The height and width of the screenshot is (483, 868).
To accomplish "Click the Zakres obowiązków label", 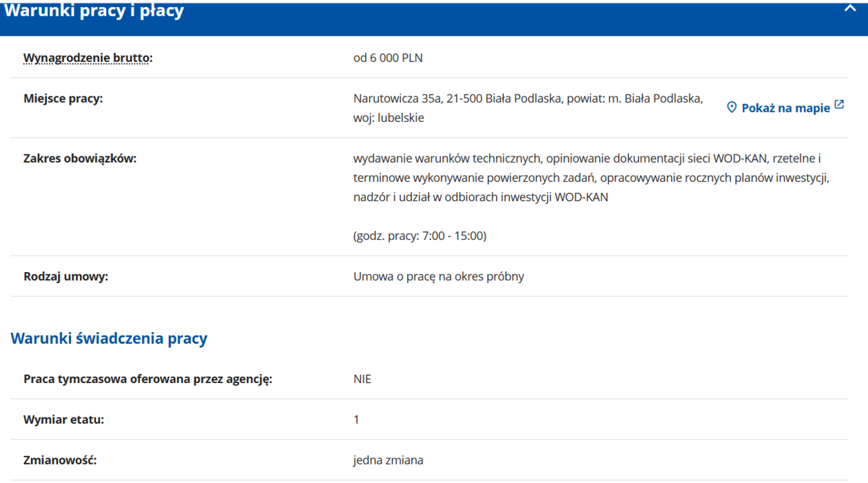I will coord(80,158).
